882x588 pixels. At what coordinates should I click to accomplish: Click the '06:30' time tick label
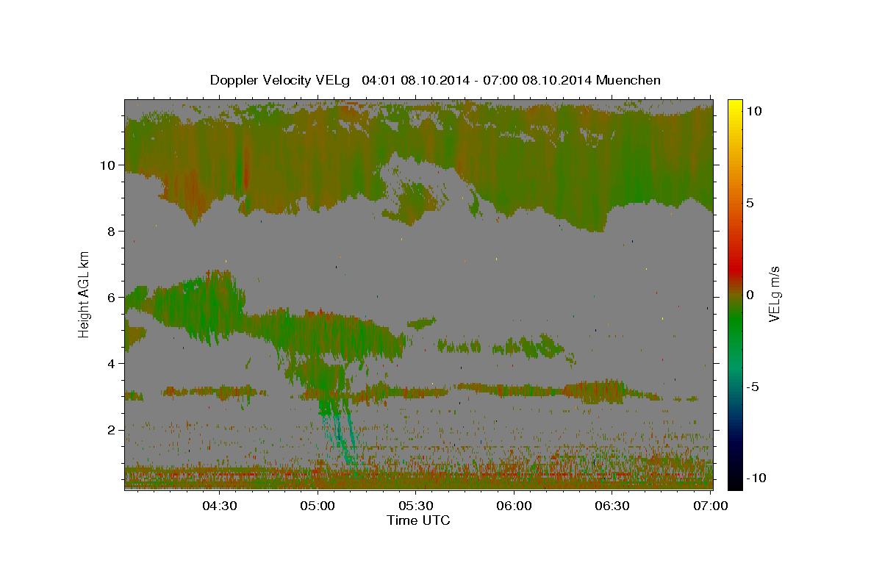tap(612, 506)
